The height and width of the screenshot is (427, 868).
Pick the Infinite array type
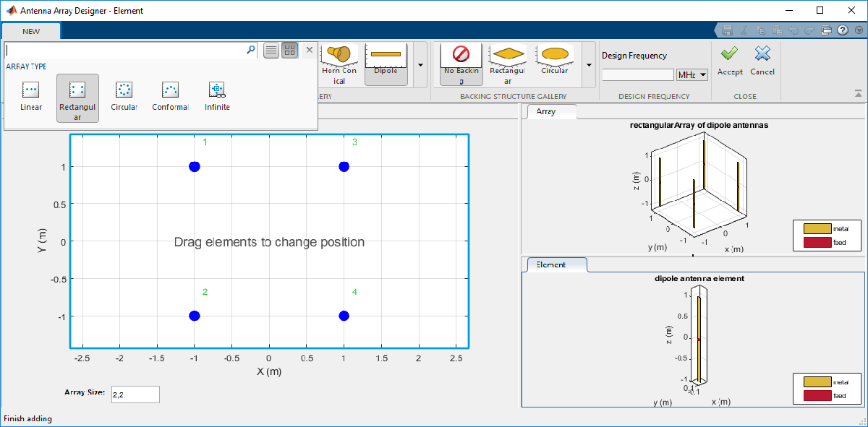click(x=217, y=98)
